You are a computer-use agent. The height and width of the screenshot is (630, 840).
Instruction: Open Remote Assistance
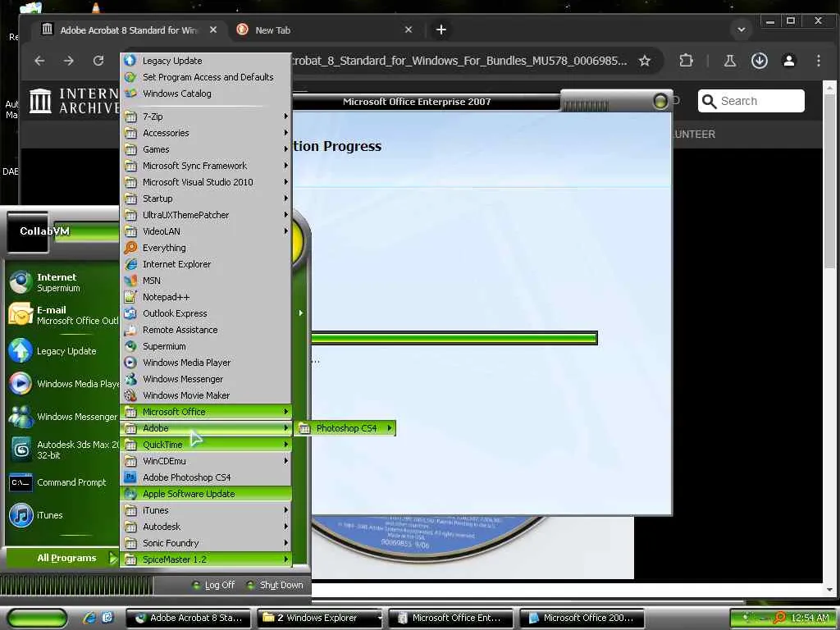click(206, 330)
